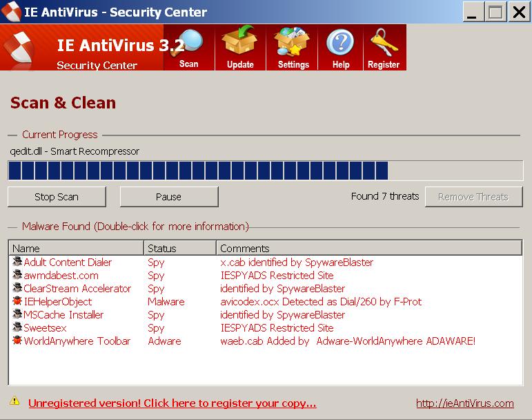The image size is (532, 420).
Task: Click the Remove Threats button
Action: point(473,197)
